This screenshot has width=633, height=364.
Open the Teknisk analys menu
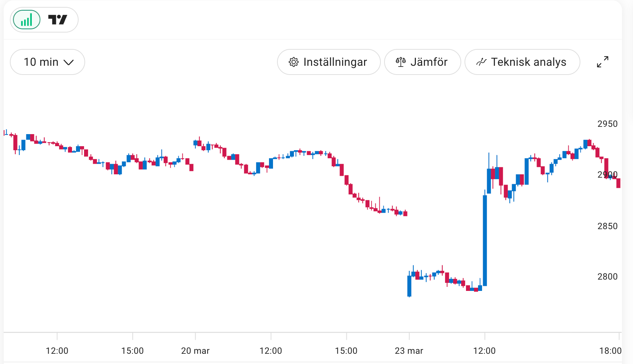pos(522,62)
